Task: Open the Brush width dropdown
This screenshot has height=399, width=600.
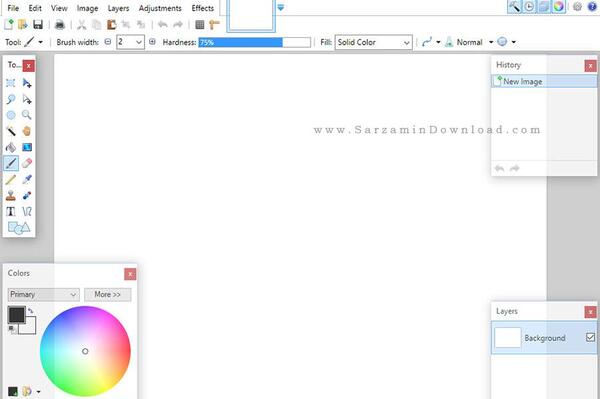Action: coord(131,42)
